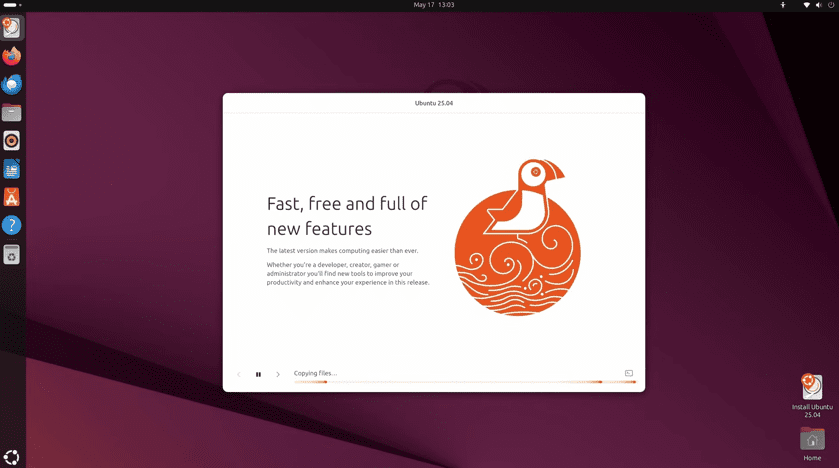This screenshot has height=468, width=839.
Task: Show Applications via the Ubuntu logo
Action: coord(12,456)
